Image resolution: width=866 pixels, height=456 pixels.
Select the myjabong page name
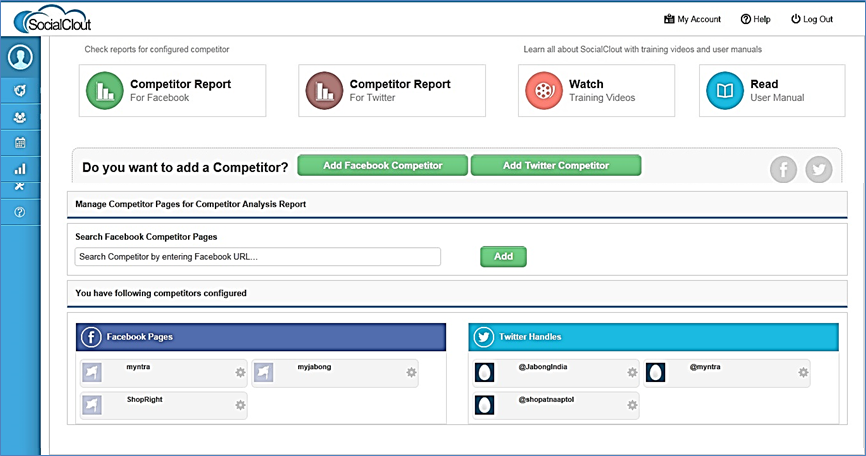point(314,367)
